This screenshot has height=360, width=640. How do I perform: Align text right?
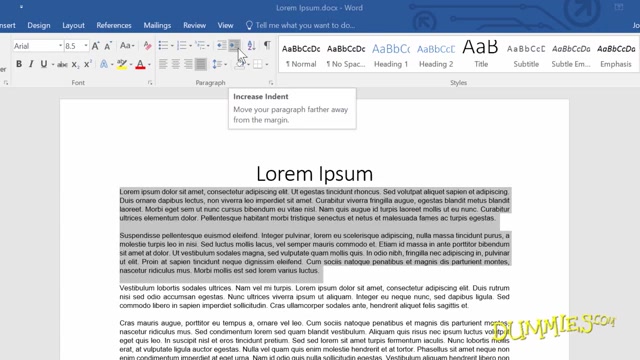(x=188, y=64)
